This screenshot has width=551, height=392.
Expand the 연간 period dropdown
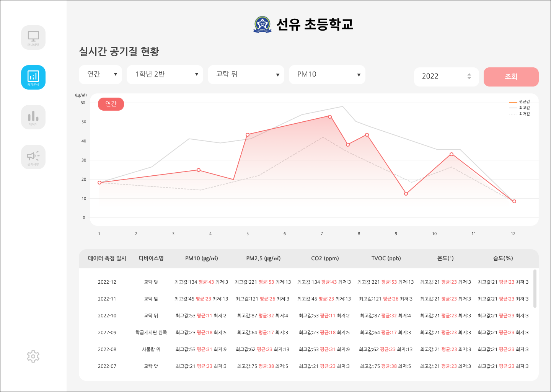[100, 74]
